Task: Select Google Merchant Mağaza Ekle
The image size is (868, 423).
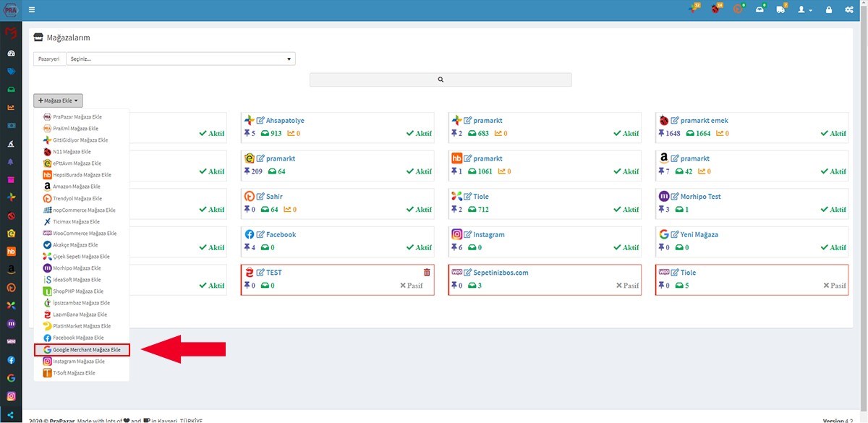Action: click(82, 350)
